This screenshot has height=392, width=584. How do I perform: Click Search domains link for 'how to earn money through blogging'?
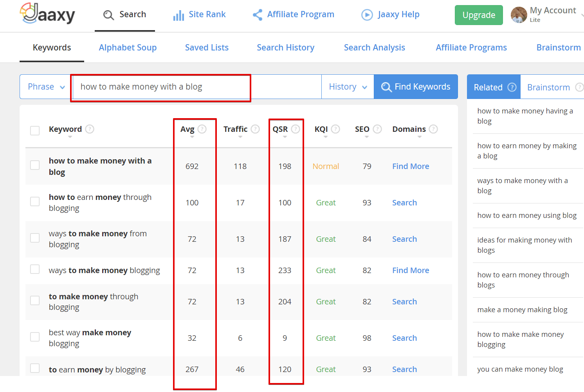pyautogui.click(x=404, y=203)
